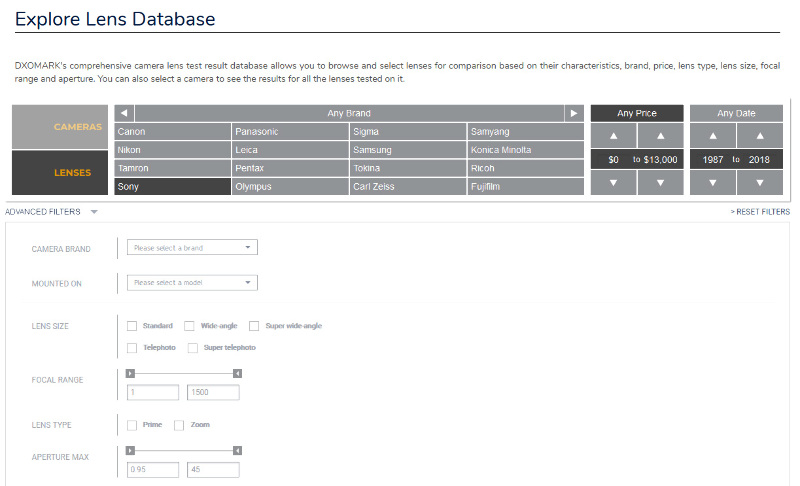This screenshot has width=800, height=486.
Task: Select Sigma brand
Action: pos(408,132)
